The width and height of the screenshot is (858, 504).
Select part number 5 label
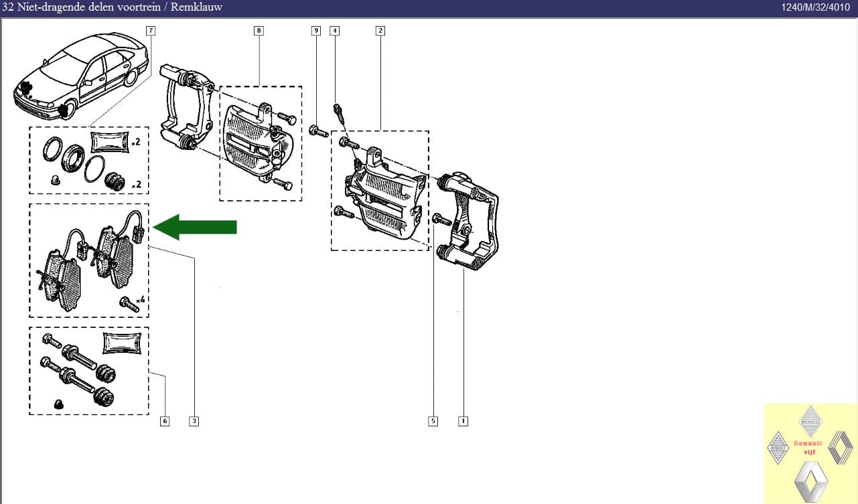tap(433, 421)
